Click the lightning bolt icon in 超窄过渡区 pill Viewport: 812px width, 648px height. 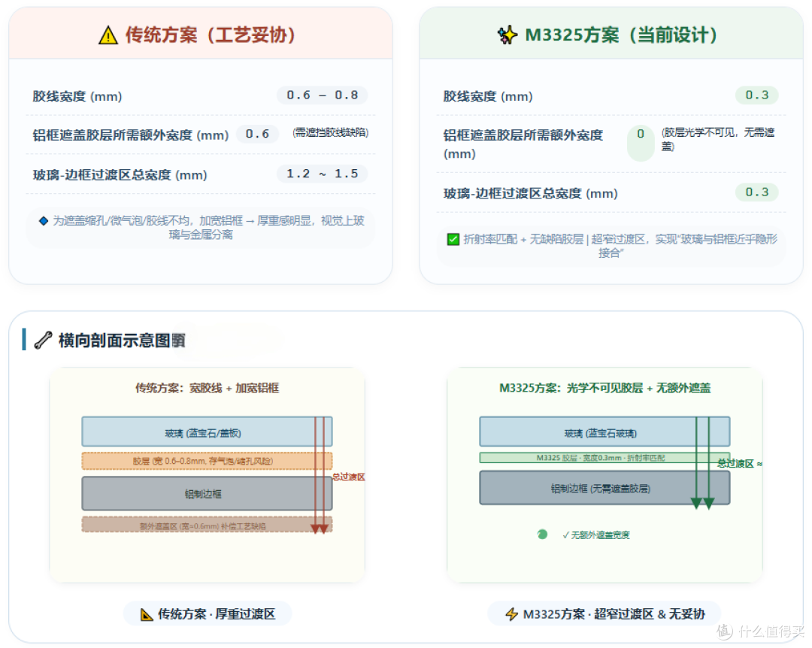(512, 614)
